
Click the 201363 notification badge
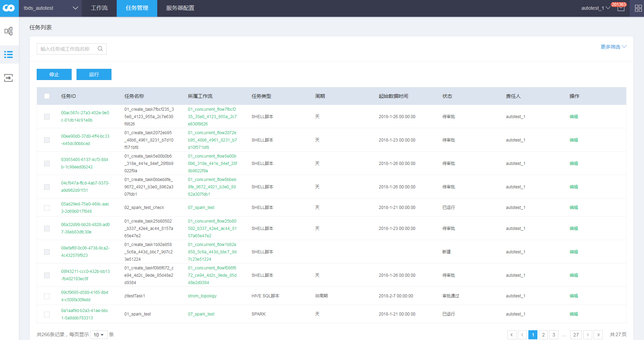click(619, 5)
